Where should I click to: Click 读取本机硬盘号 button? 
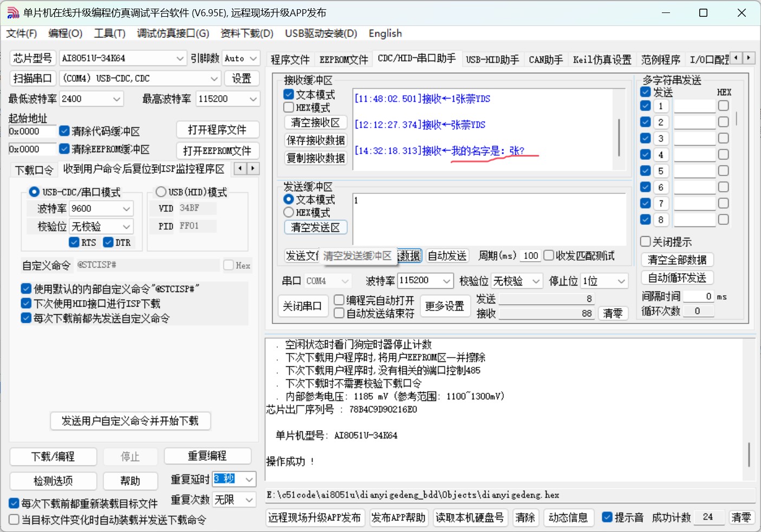tap(470, 517)
